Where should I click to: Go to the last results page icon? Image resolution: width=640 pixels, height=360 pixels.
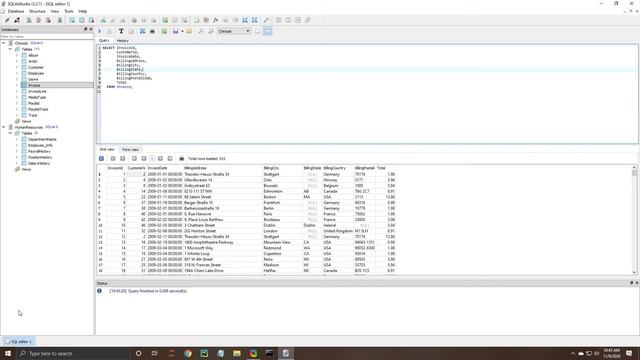coord(170,158)
